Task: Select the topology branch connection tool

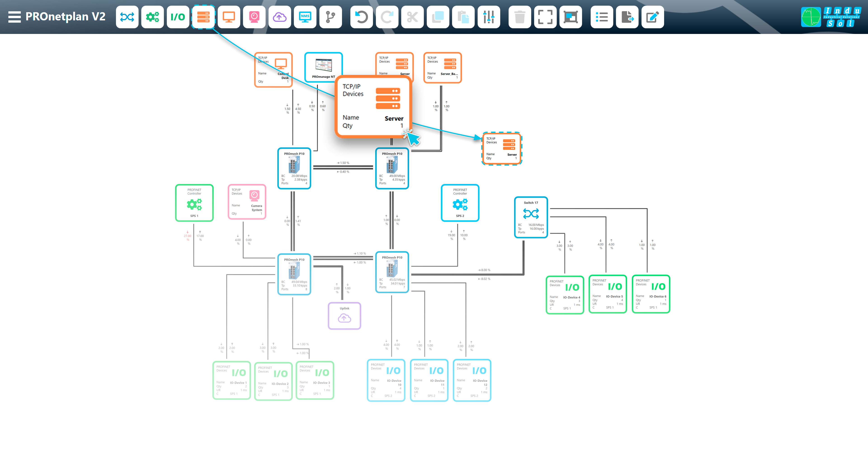Action: point(330,17)
